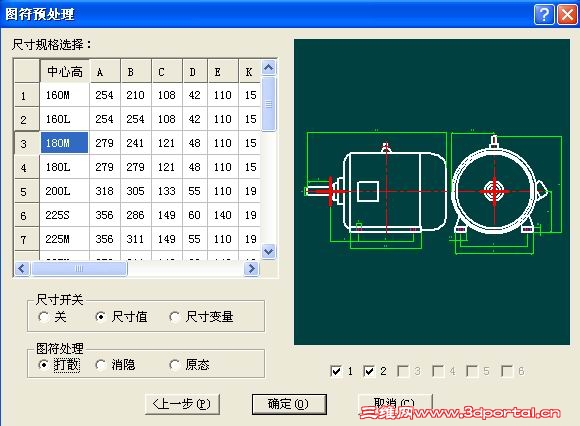Click value 305 in 200L row
Screen dimensions: 580x426
[136, 191]
